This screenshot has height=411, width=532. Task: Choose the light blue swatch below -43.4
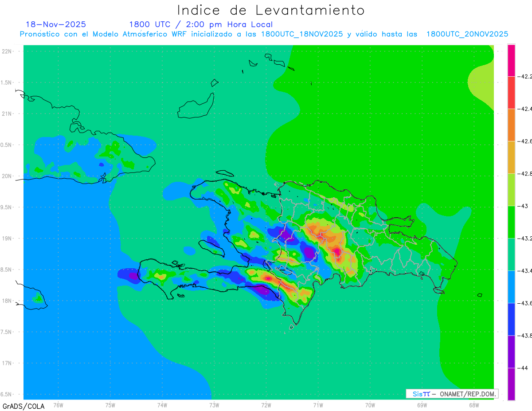pos(511,287)
